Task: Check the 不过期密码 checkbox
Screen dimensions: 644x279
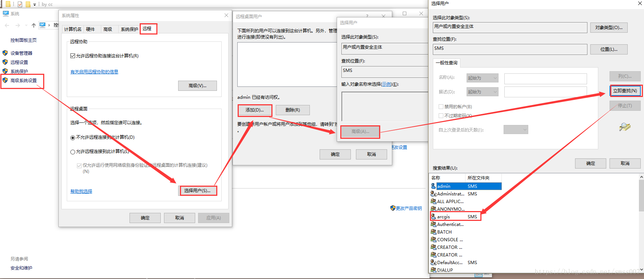Action: click(x=441, y=116)
